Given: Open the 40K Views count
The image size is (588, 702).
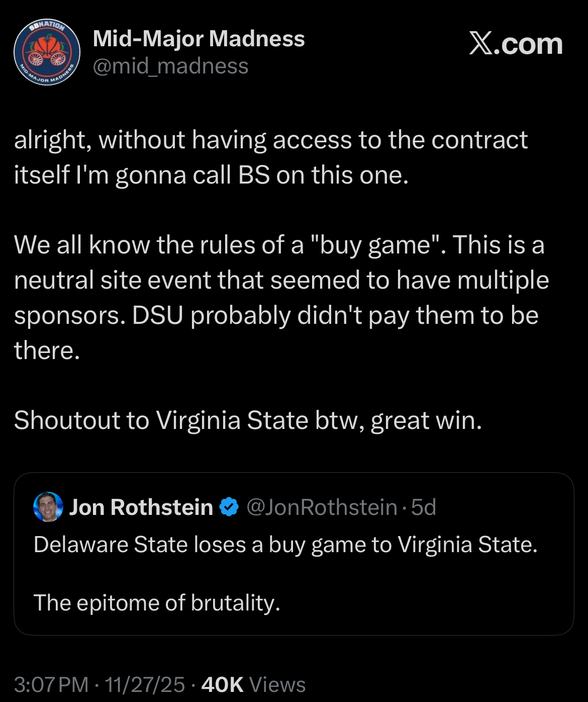Looking at the screenshot, I should tap(222, 684).
